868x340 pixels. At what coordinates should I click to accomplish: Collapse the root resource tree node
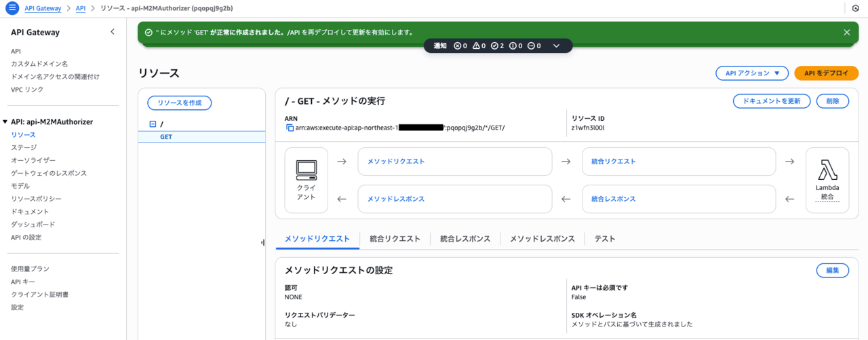coord(153,124)
